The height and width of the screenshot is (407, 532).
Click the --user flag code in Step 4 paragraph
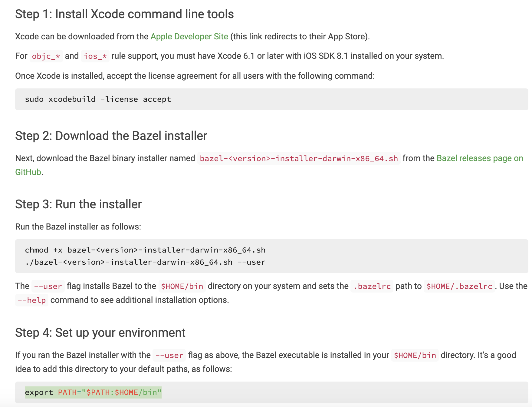point(169,355)
